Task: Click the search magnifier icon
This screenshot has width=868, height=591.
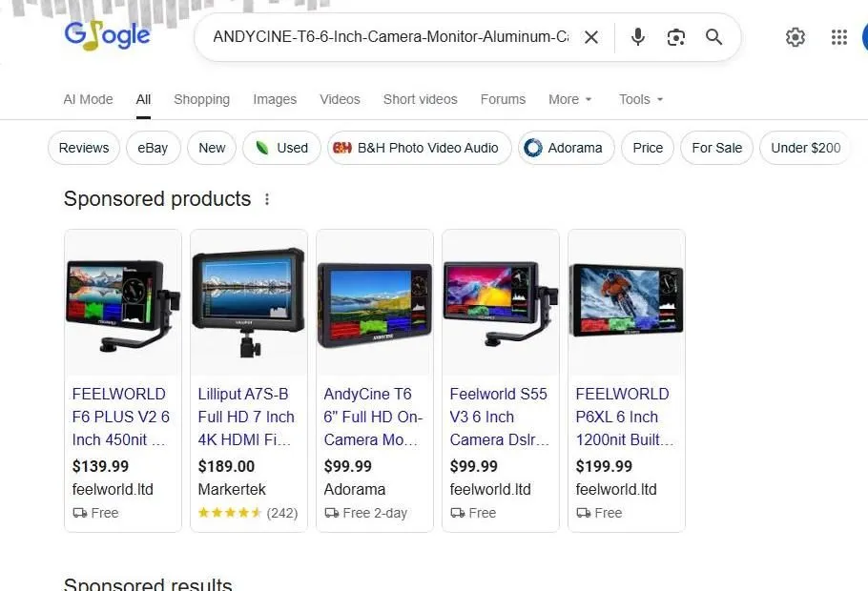Action: [x=713, y=37]
